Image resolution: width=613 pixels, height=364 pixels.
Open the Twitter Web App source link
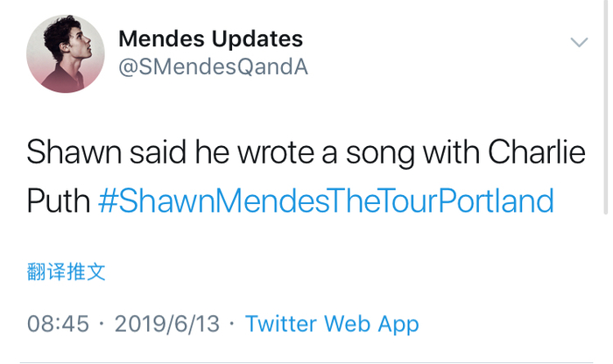coord(332,324)
